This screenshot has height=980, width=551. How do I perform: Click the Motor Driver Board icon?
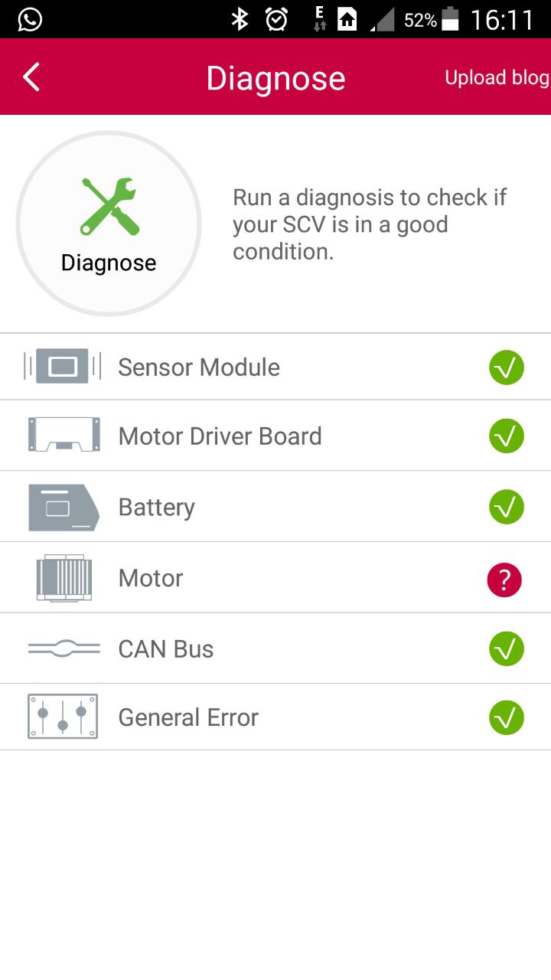click(64, 435)
